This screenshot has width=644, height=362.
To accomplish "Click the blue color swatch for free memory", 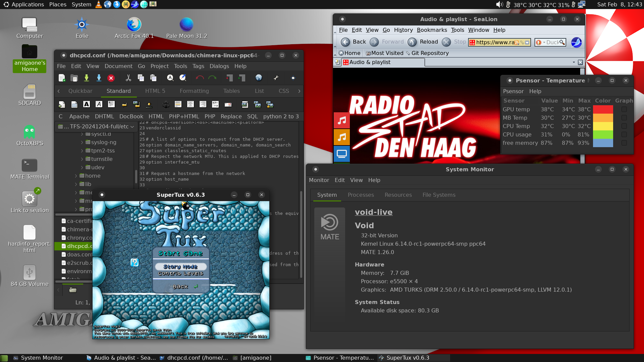I will 603,143.
